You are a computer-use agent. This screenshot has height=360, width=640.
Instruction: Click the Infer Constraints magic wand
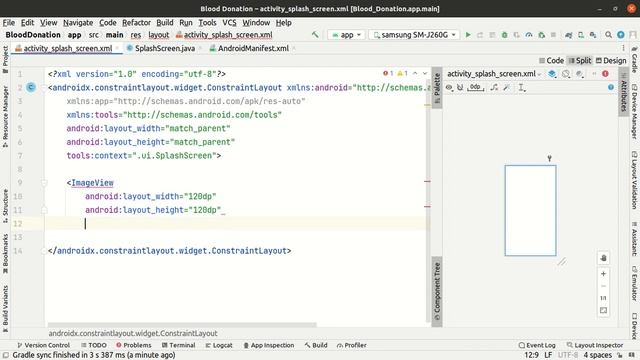[507, 87]
